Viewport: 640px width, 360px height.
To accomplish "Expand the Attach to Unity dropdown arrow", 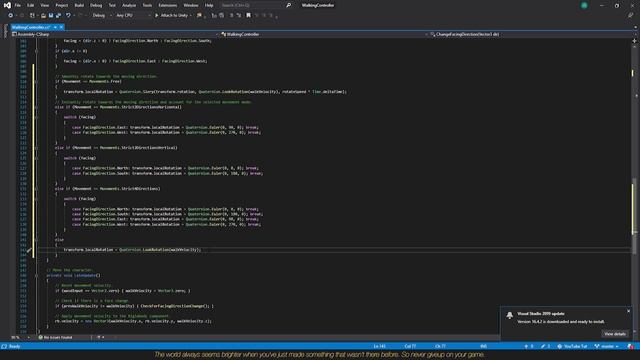I will tap(191, 16).
